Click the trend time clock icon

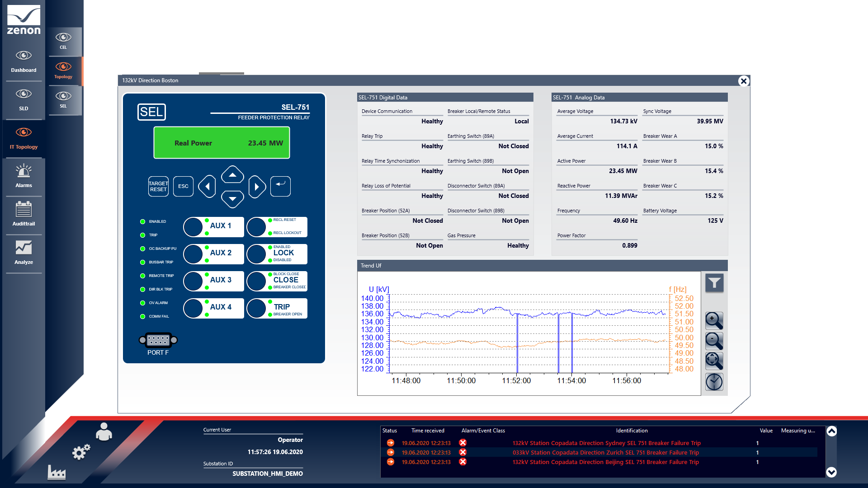(x=714, y=382)
